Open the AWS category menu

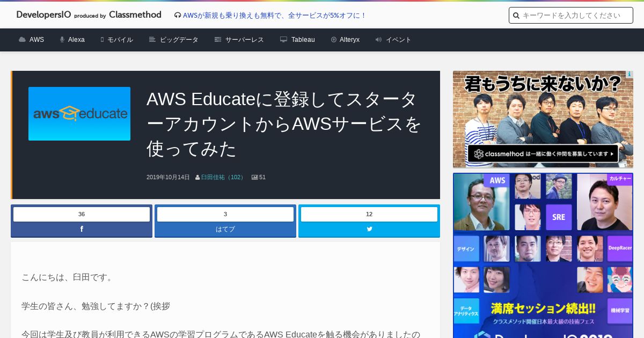[36, 40]
